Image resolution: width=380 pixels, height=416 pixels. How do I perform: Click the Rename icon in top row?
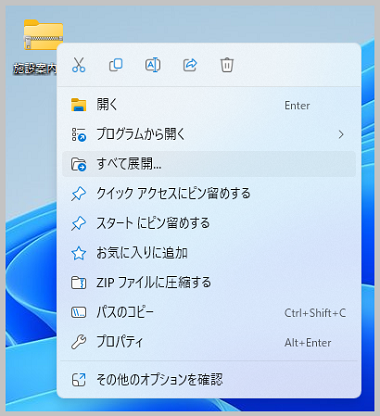(153, 65)
